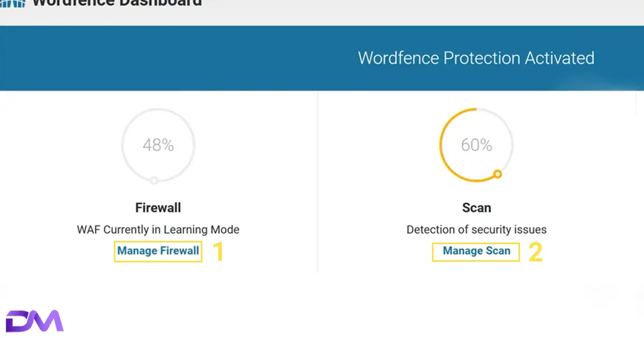Click the Scan 60% yellow progress circle
The height and width of the screenshot is (338, 644).
coord(477,145)
